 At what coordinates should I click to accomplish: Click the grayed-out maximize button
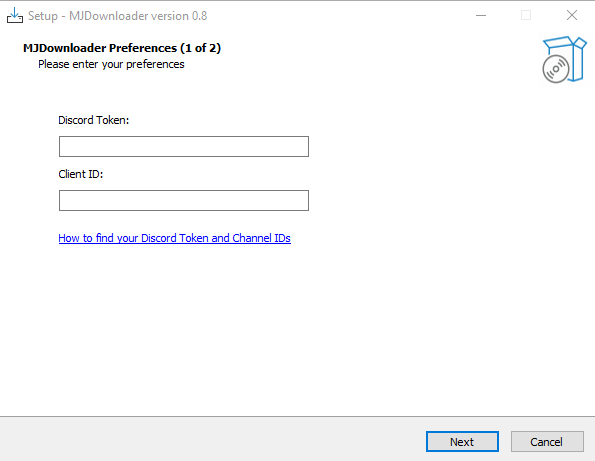526,16
